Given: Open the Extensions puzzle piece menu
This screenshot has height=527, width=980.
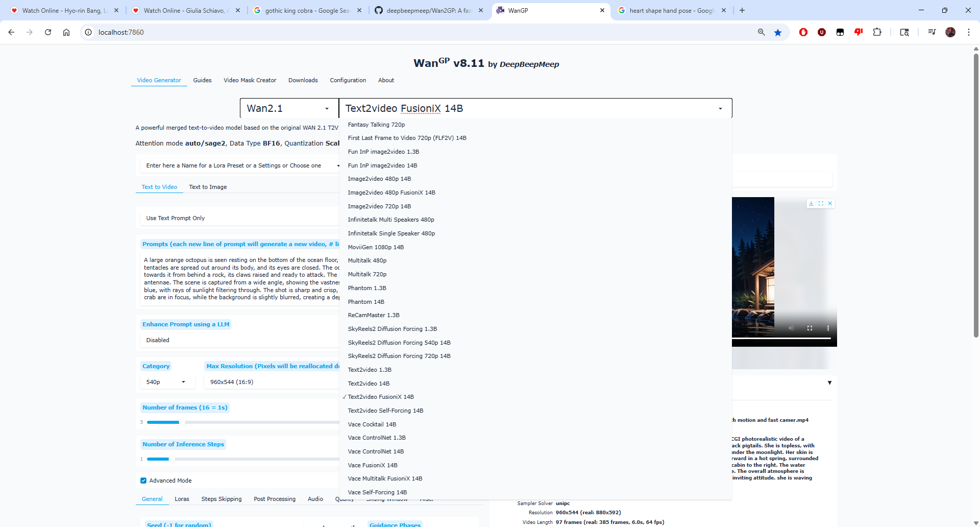Looking at the screenshot, I should (x=877, y=32).
